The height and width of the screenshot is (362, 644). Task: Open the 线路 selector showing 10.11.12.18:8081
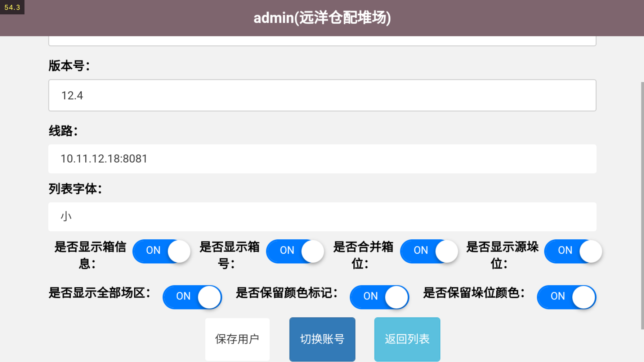tap(322, 159)
